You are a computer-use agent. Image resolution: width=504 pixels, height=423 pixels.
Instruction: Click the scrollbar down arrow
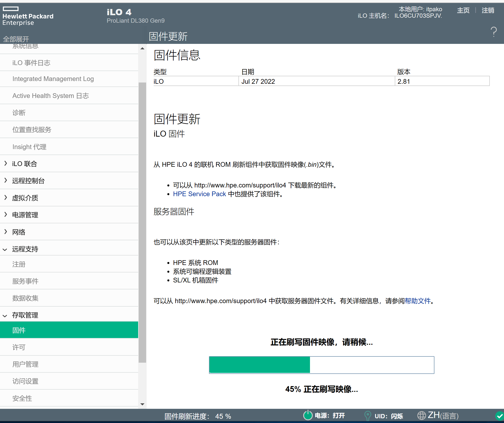[142, 404]
